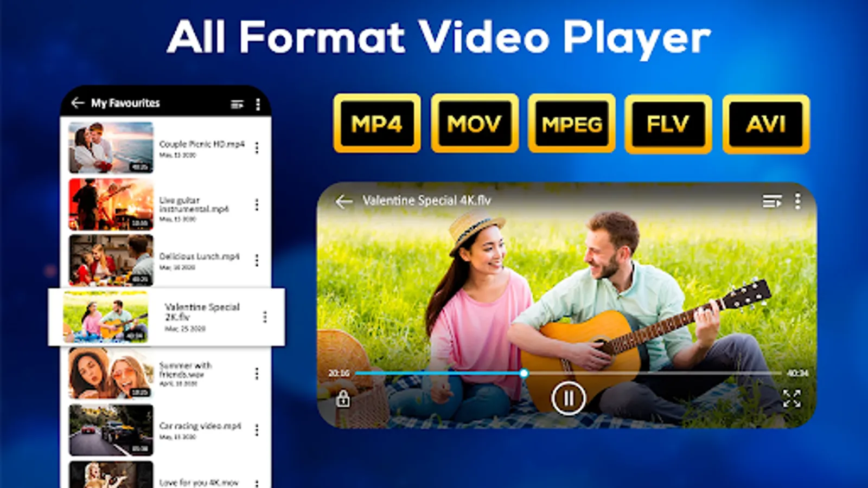This screenshot has width=868, height=488.
Task: Select the FLV format badge
Action: (x=668, y=124)
